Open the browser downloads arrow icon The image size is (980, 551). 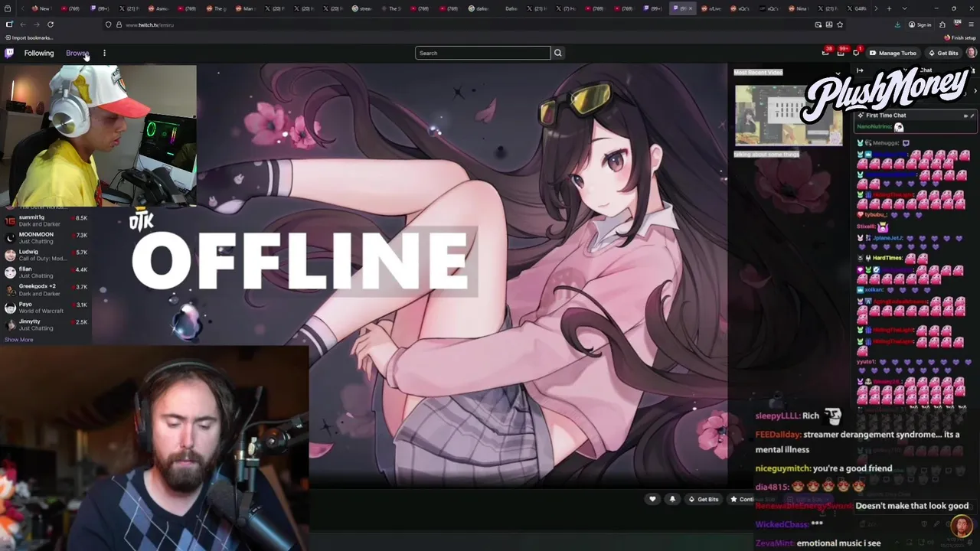pyautogui.click(x=897, y=24)
